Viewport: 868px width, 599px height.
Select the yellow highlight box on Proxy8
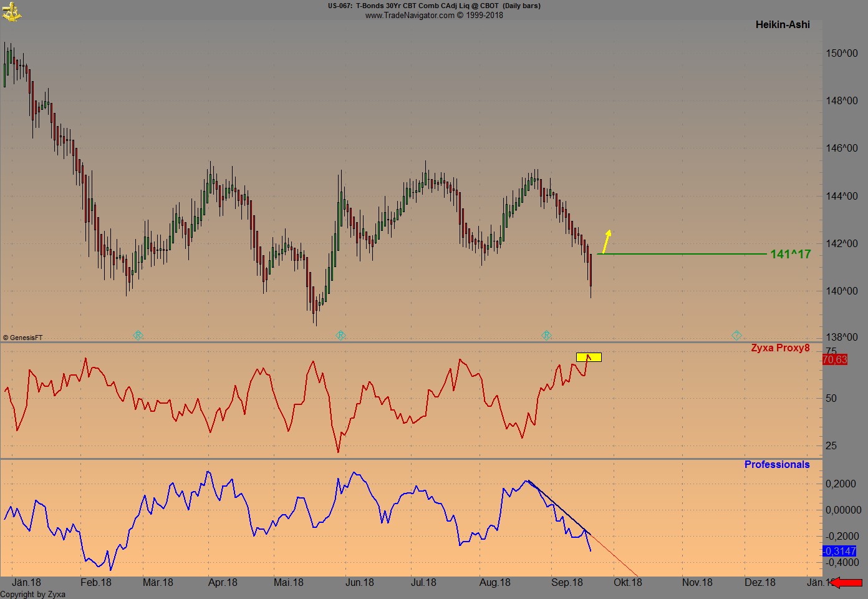coord(589,358)
